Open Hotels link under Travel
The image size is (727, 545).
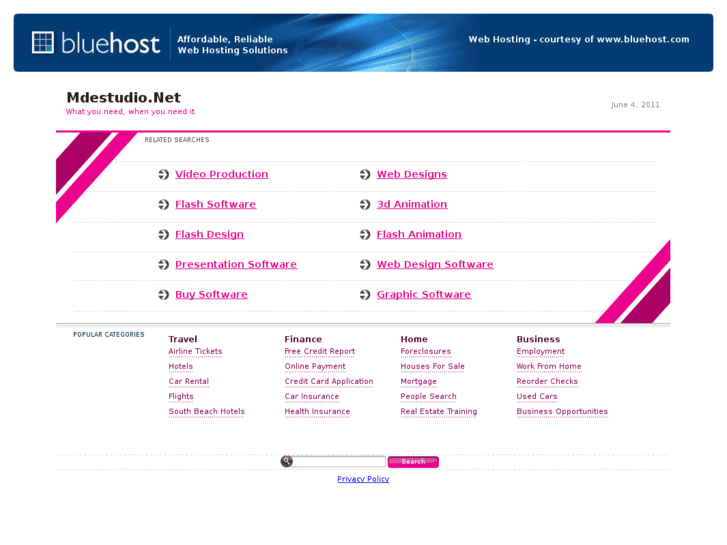(180, 366)
